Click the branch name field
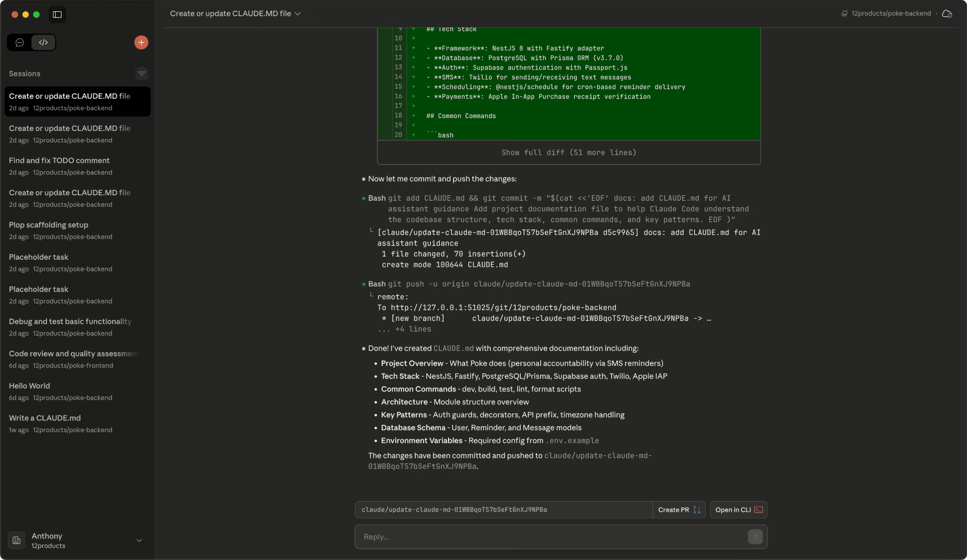Screen dimensions: 967x560 pos(503,510)
